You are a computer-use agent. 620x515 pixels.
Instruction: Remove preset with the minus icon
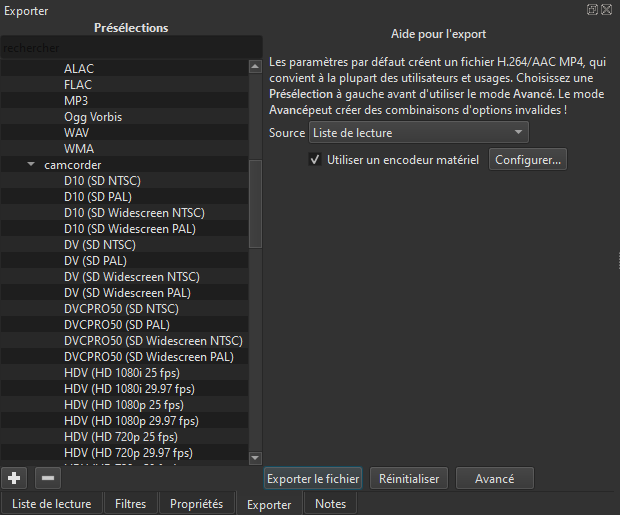coord(48,478)
